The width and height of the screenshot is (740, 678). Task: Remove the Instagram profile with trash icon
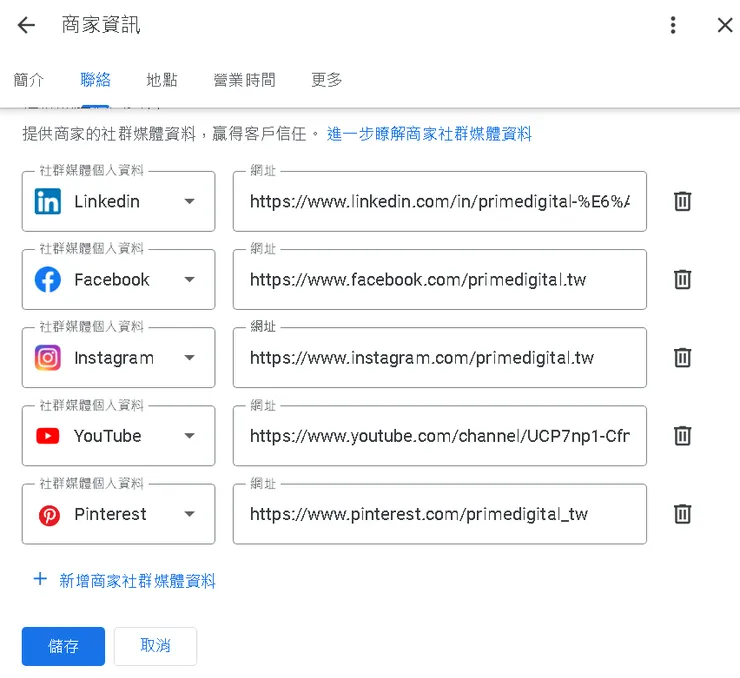[682, 358]
